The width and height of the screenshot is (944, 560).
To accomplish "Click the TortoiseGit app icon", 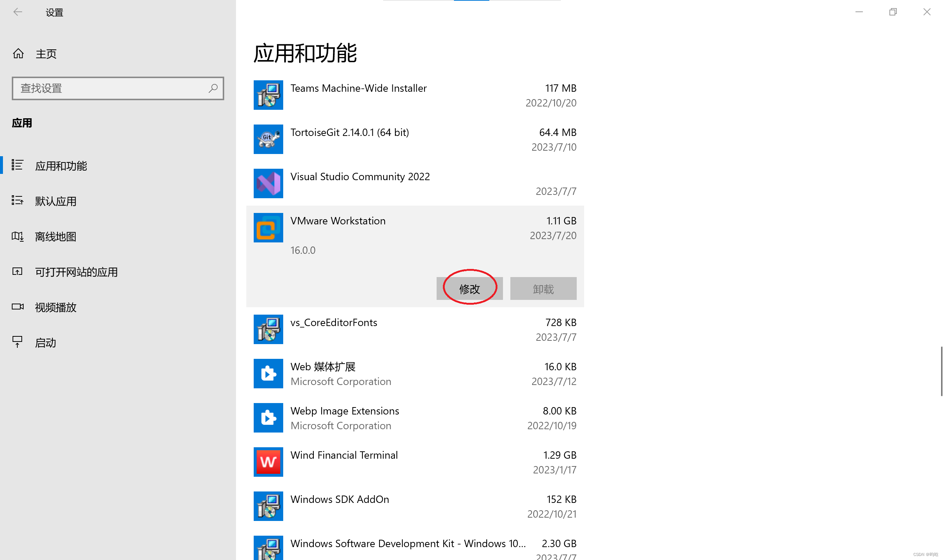I will tap(268, 139).
